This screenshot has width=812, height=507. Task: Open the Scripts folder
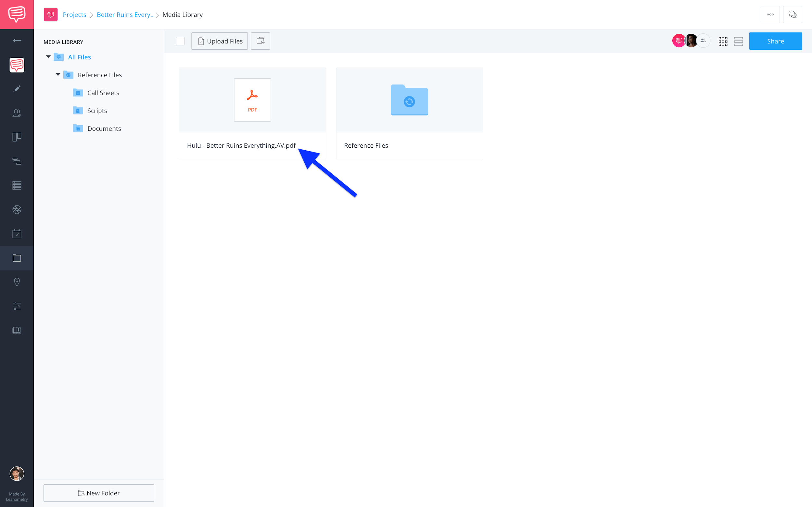point(97,110)
